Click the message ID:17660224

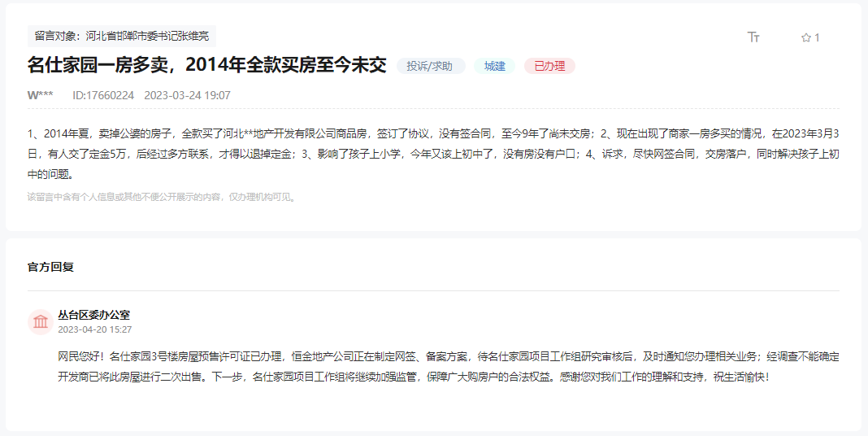pos(103,95)
